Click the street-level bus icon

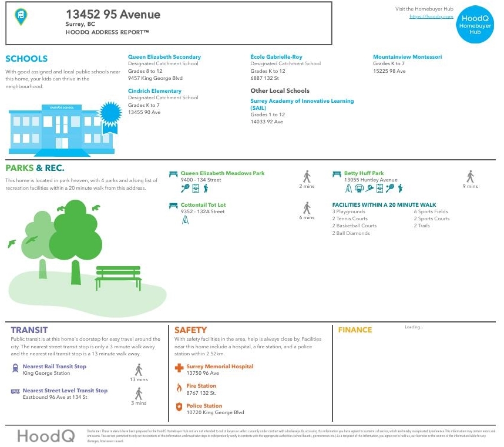coord(15,391)
